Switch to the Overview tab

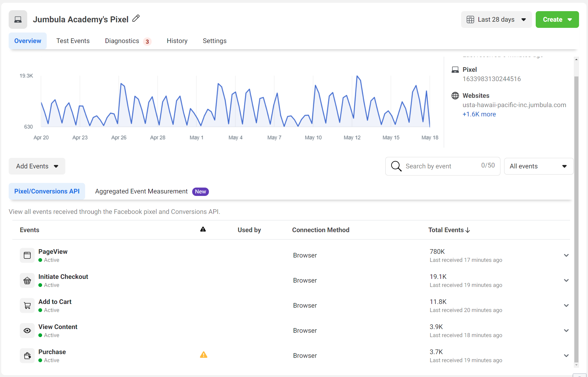click(x=28, y=41)
